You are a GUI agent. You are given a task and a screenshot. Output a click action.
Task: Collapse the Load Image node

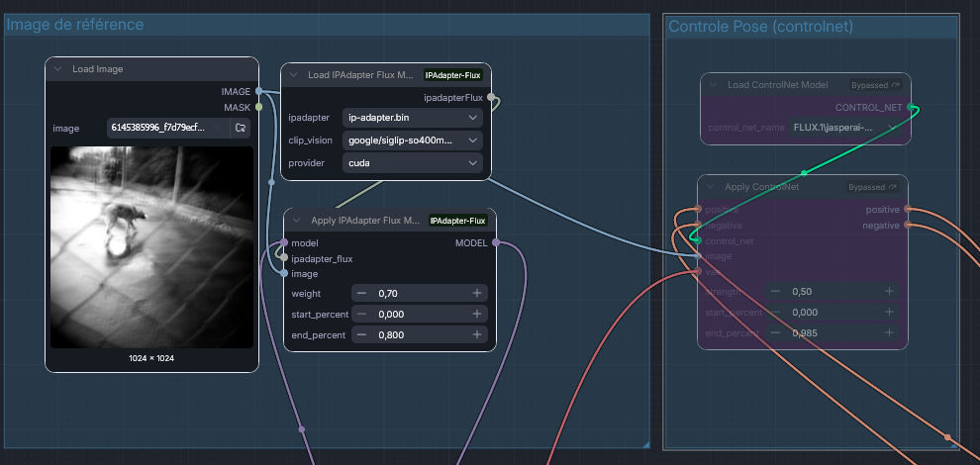[58, 69]
